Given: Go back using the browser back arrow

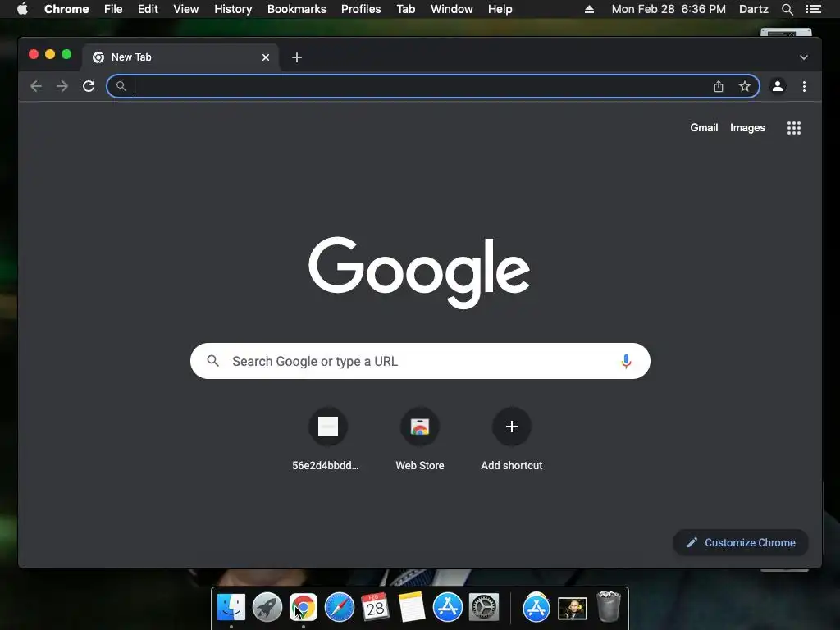Looking at the screenshot, I should pyautogui.click(x=36, y=86).
